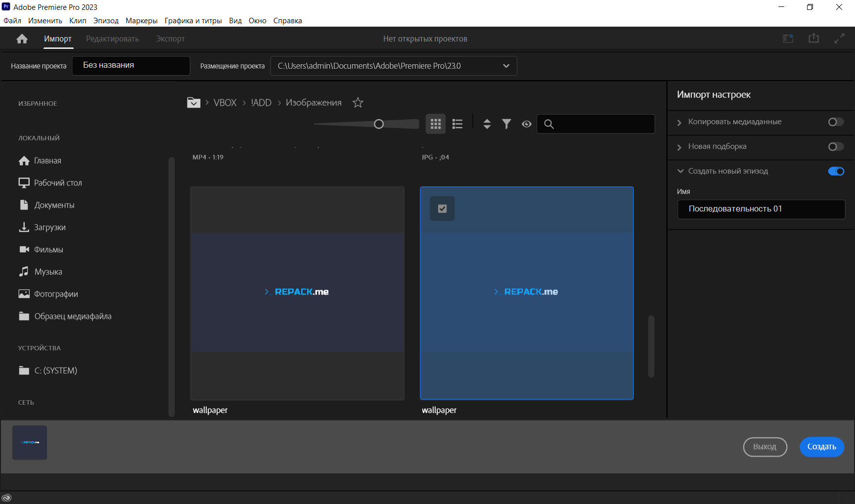Adjust the thumbnail size slider
This screenshot has height=504, width=855.
tap(379, 124)
